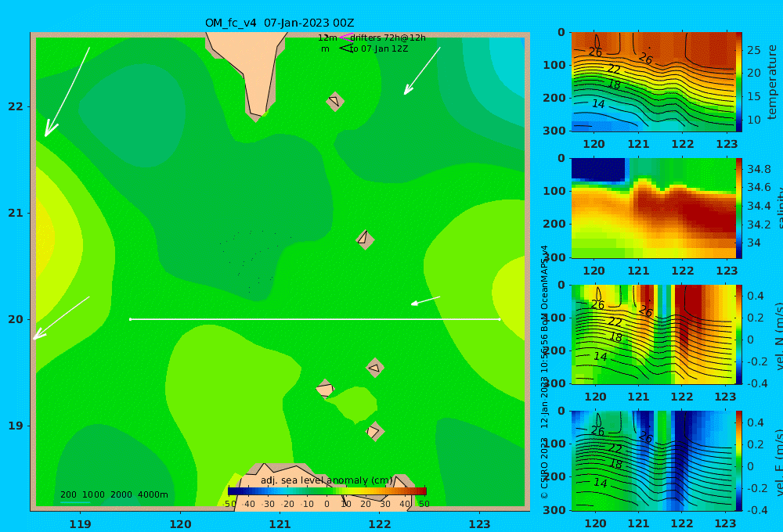Image resolution: width=783 pixels, height=532 pixels.
Task: Click longitude tick label 120 on main map
Action: (x=180, y=524)
